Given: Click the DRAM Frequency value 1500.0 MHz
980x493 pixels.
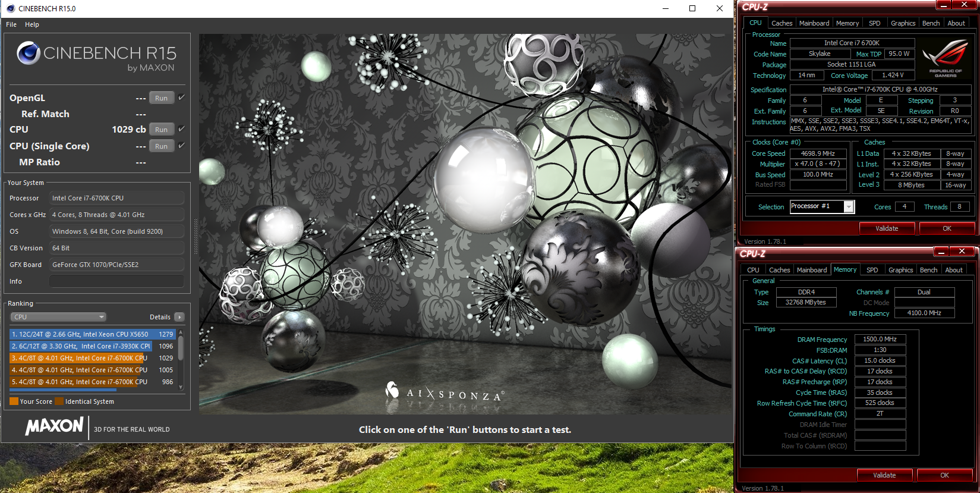Looking at the screenshot, I should [880, 339].
